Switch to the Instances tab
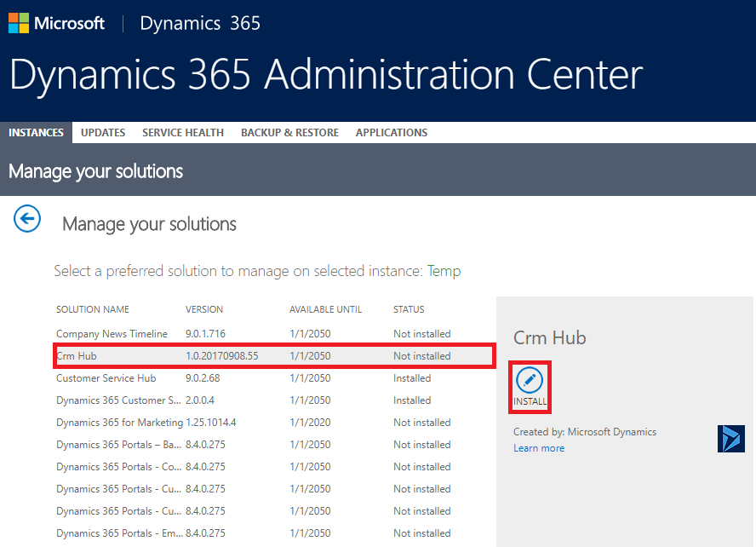Image resolution: width=756 pixels, height=547 pixels. point(36,133)
